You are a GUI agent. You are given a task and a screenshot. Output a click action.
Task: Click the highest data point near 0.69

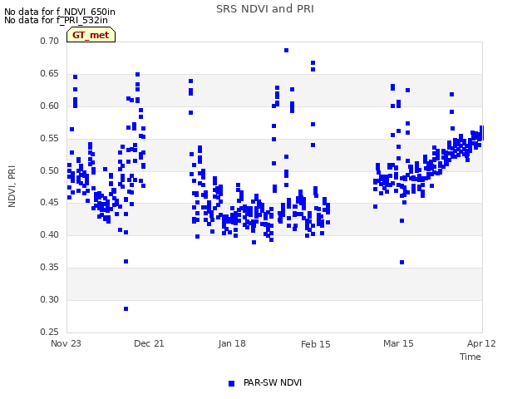(286, 51)
